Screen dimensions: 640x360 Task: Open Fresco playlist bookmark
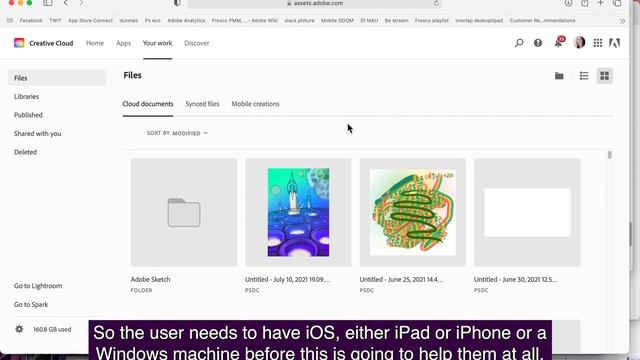(x=432, y=20)
